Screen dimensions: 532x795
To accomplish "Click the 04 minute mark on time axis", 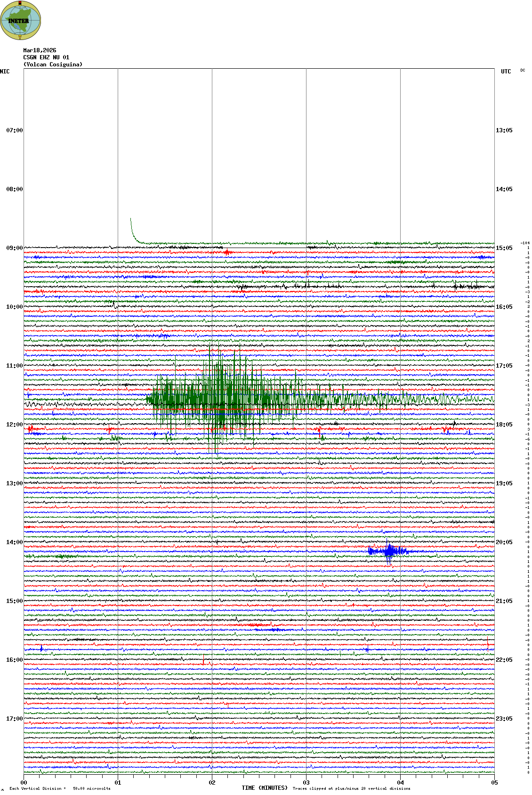I will pos(400,783).
